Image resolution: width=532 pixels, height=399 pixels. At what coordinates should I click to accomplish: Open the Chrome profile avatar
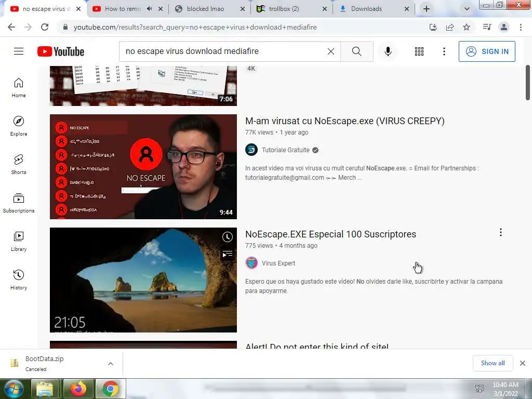(504, 27)
